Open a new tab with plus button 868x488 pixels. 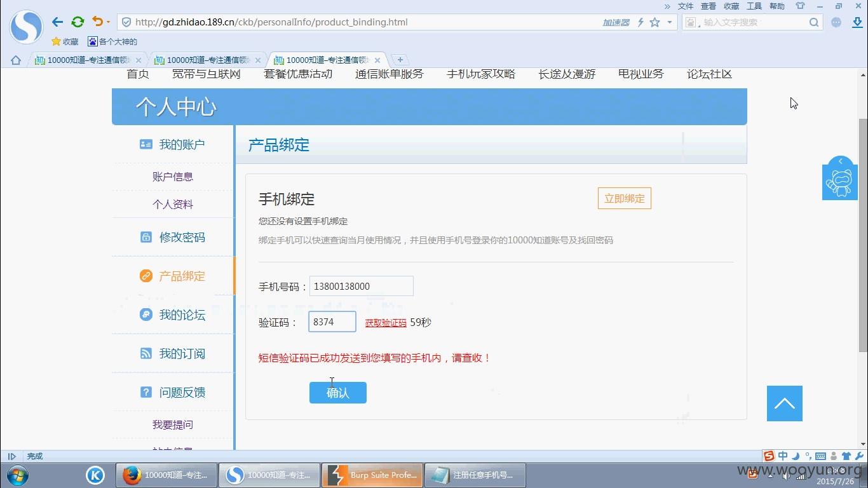[400, 60]
